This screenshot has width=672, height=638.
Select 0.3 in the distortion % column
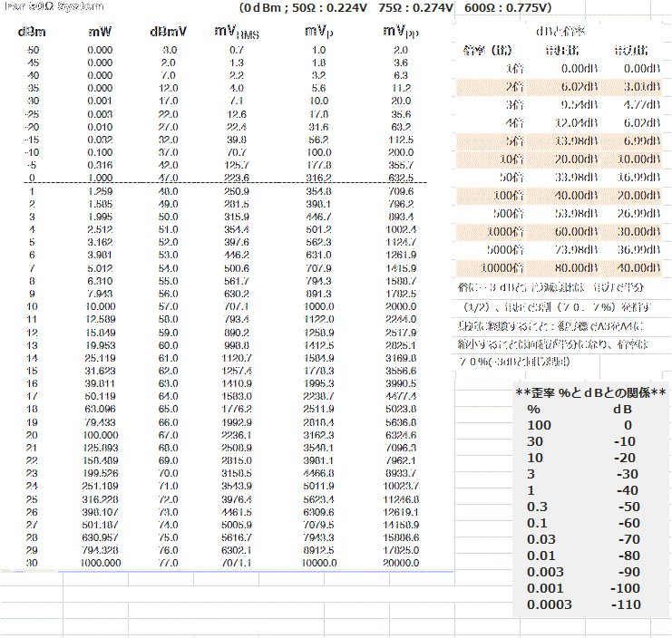(537, 507)
